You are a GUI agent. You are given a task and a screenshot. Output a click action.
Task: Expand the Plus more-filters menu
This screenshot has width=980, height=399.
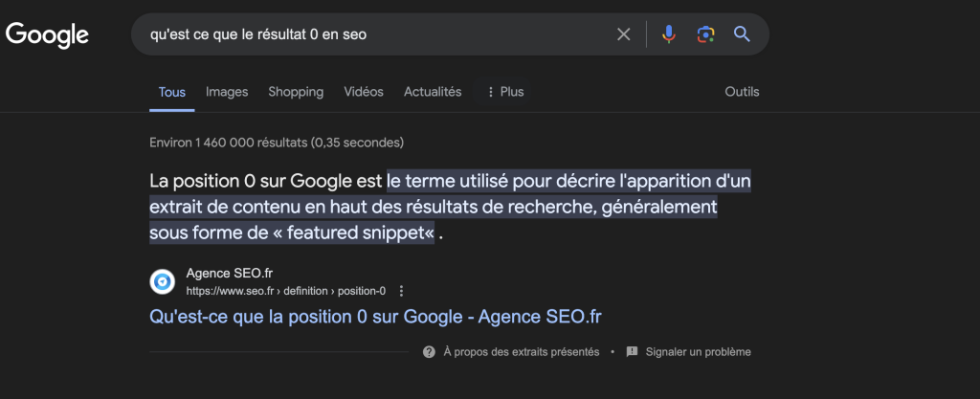pyautogui.click(x=505, y=92)
